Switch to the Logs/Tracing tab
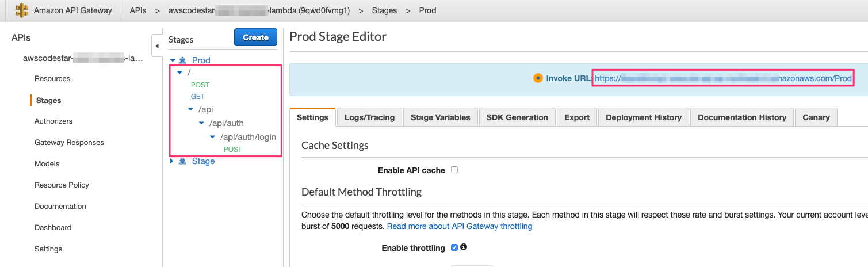Screen dimensions: 868x267 coord(369,117)
